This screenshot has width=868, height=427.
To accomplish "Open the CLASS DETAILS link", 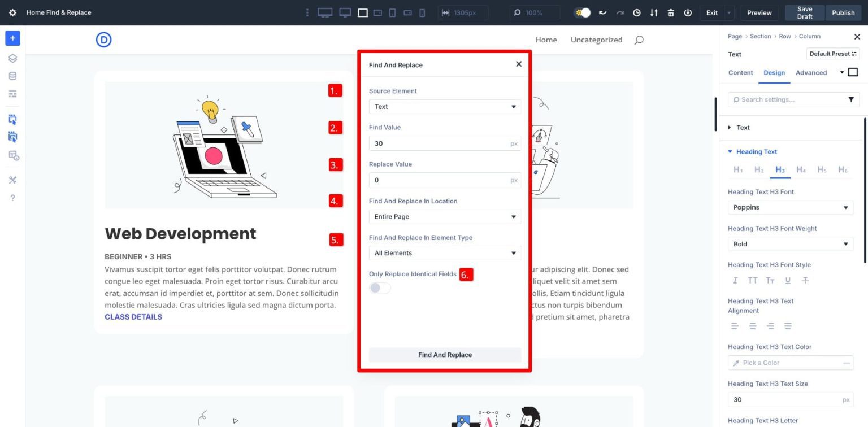I will (133, 317).
